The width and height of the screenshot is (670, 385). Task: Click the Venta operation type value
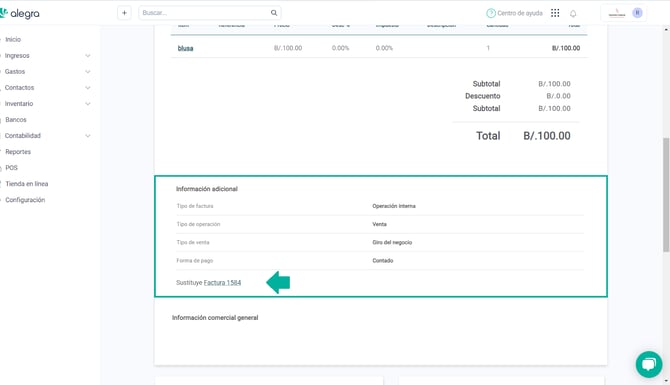click(379, 224)
